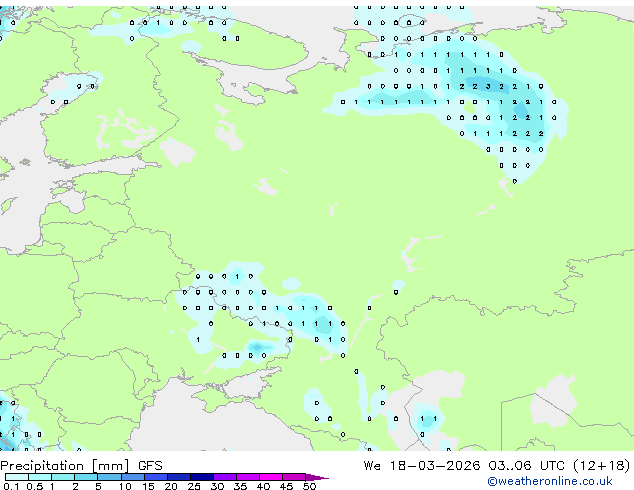The image size is (634, 490).
Task: Click the '25' legend scale label
Action: pyautogui.click(x=194, y=486)
